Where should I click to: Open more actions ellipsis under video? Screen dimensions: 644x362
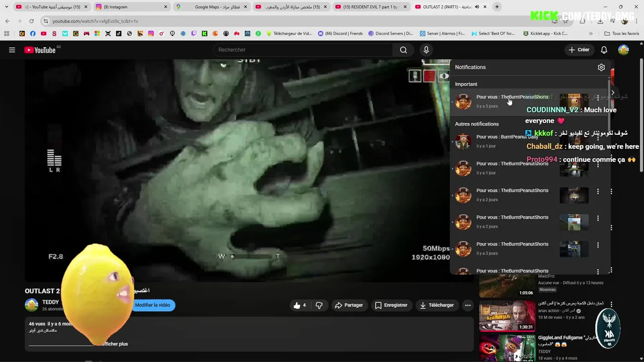click(468, 305)
